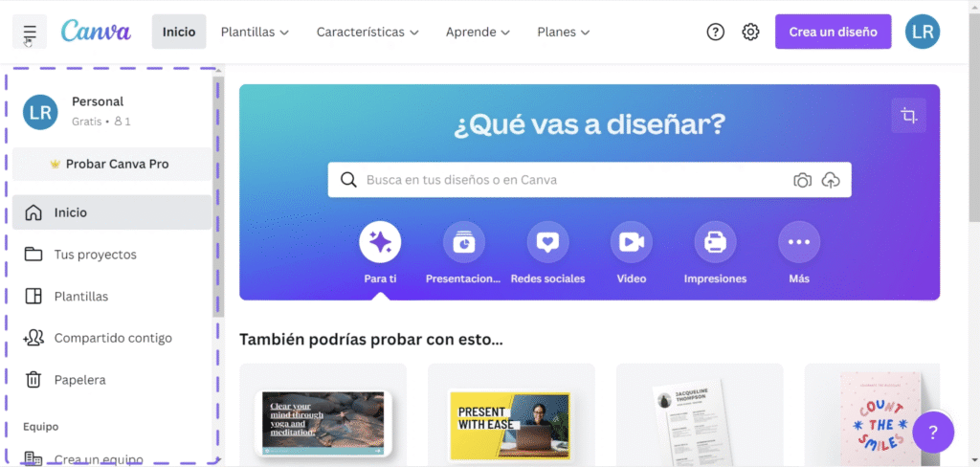Open the help question mark icon in header

(715, 32)
